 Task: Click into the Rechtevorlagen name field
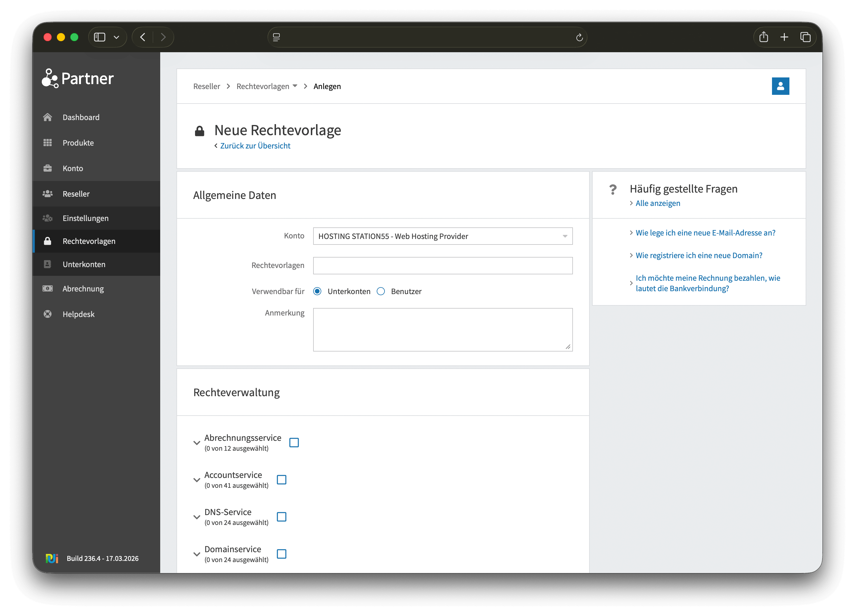click(x=443, y=266)
